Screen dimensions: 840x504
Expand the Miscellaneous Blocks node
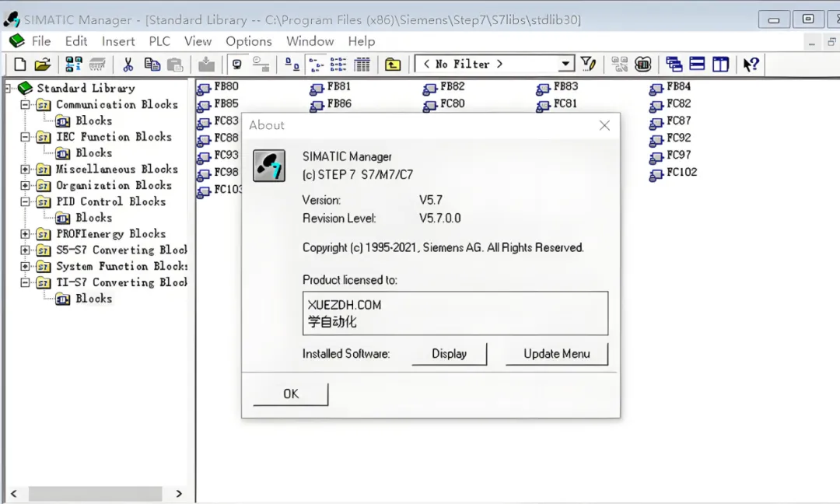pyautogui.click(x=25, y=170)
